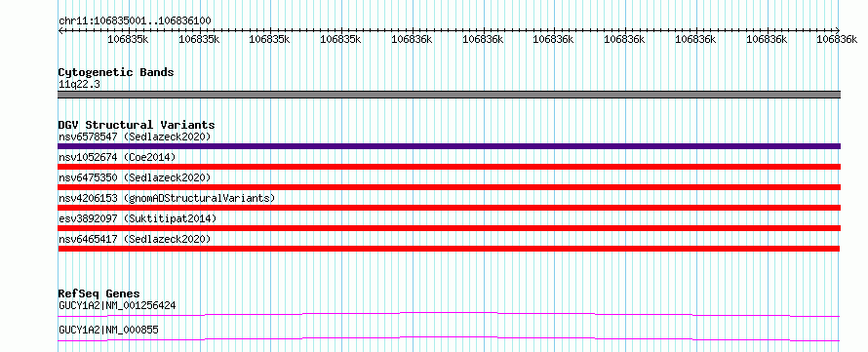Select the magenta NM_001256424 intron line

coord(449,314)
